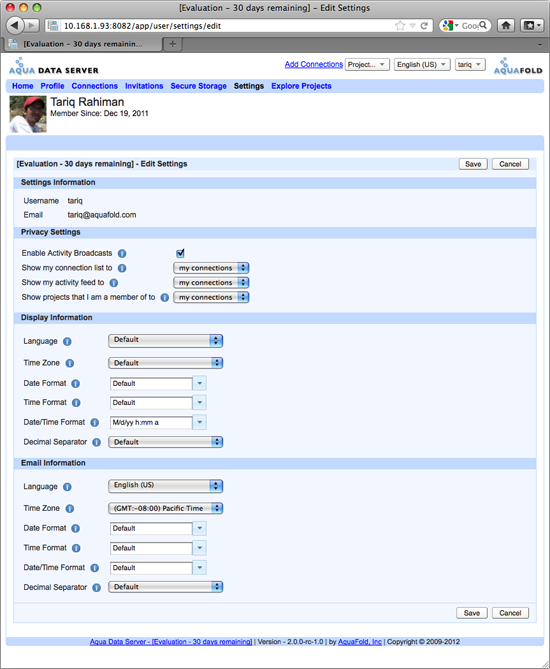The width and height of the screenshot is (550, 669).
Task: Click the browser home icon
Action: (x=506, y=26)
